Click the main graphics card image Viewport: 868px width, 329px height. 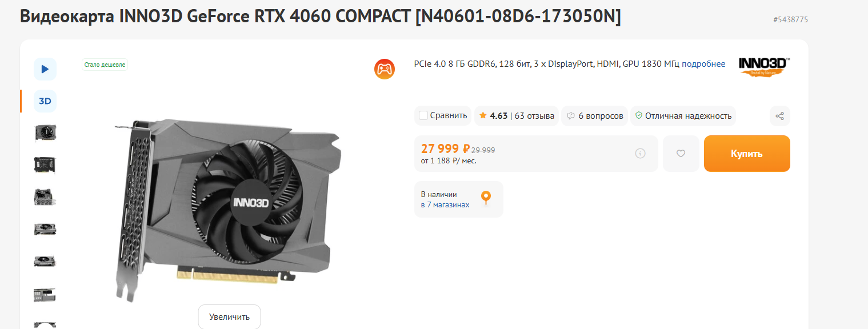click(229, 206)
